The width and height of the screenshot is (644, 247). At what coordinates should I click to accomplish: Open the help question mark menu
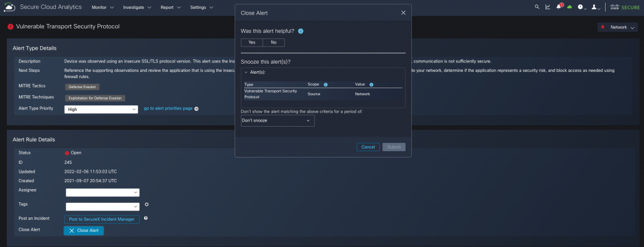tap(582, 8)
